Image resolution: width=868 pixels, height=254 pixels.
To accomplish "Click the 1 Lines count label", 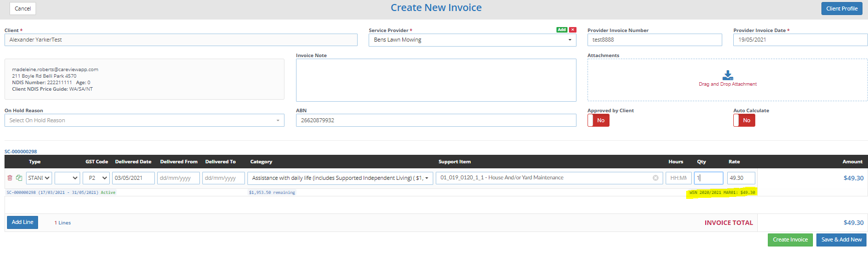I will click(x=63, y=223).
